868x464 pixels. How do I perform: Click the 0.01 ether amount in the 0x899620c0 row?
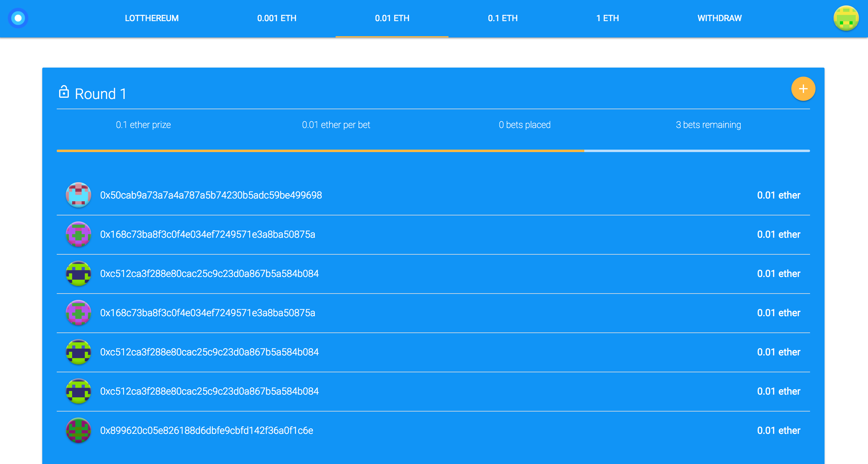[x=778, y=431]
